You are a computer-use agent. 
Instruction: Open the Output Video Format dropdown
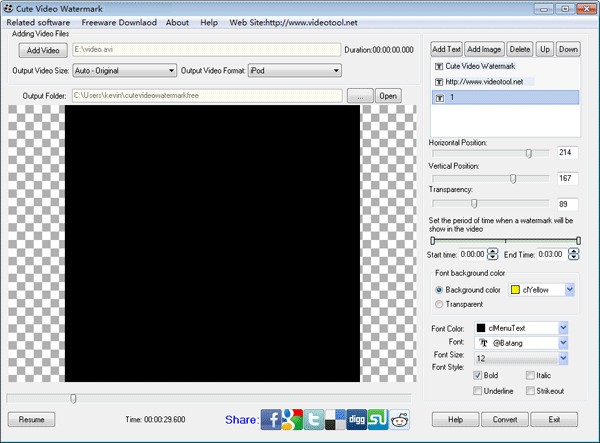[336, 70]
